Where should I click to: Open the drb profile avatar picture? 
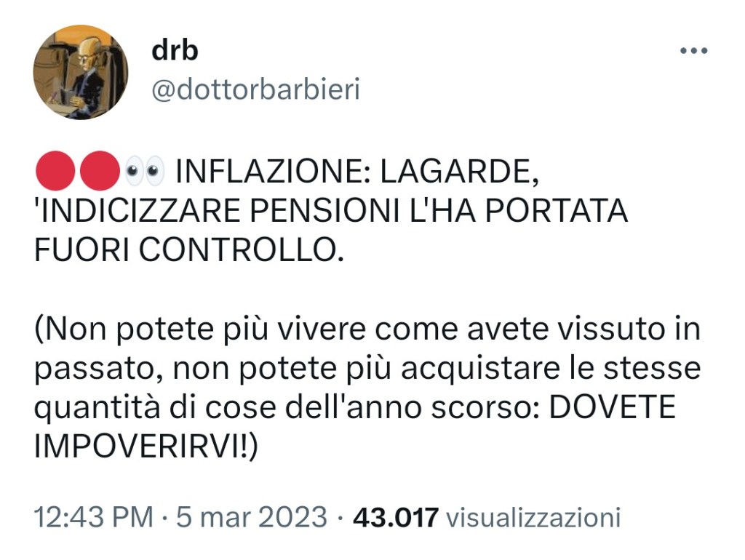(81, 72)
